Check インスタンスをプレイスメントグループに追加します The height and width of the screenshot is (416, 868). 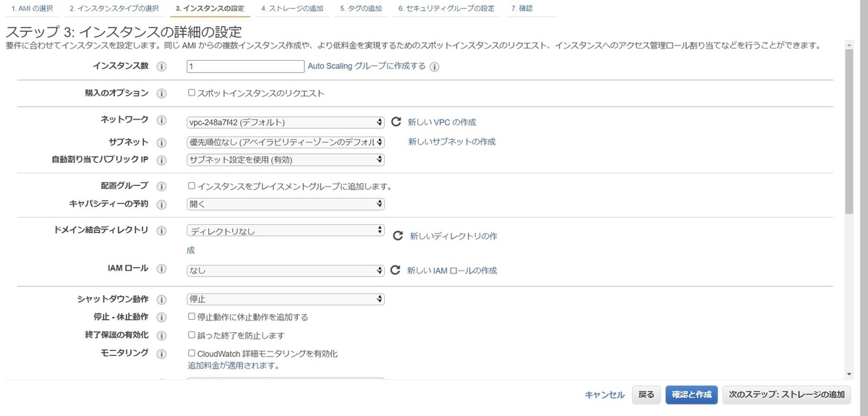coord(192,185)
